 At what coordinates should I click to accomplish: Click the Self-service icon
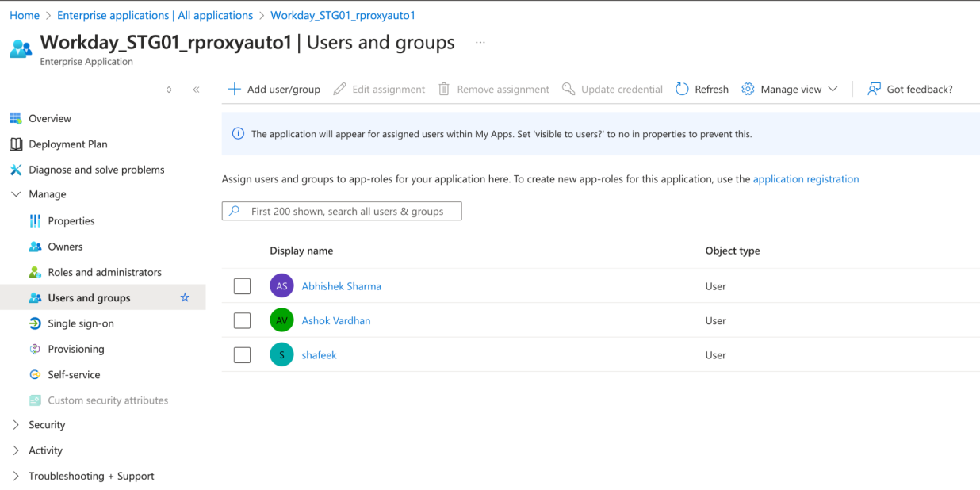pos(35,375)
